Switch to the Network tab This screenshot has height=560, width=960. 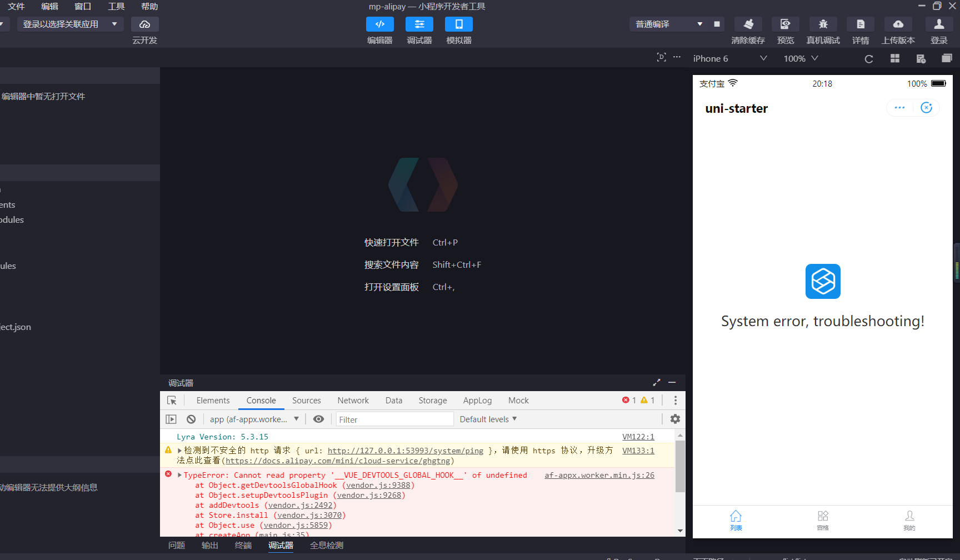click(353, 401)
